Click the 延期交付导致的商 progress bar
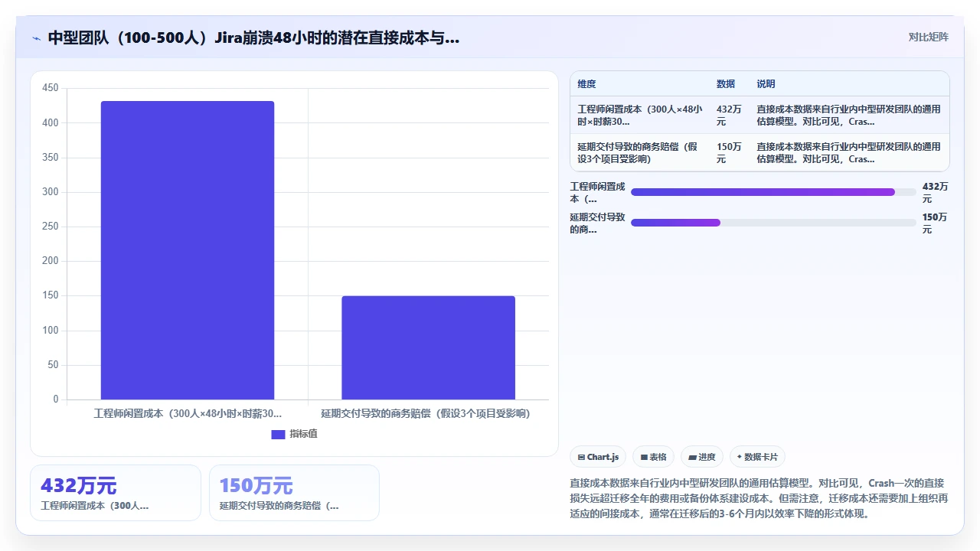Image resolution: width=980 pixels, height=551 pixels. coord(773,223)
